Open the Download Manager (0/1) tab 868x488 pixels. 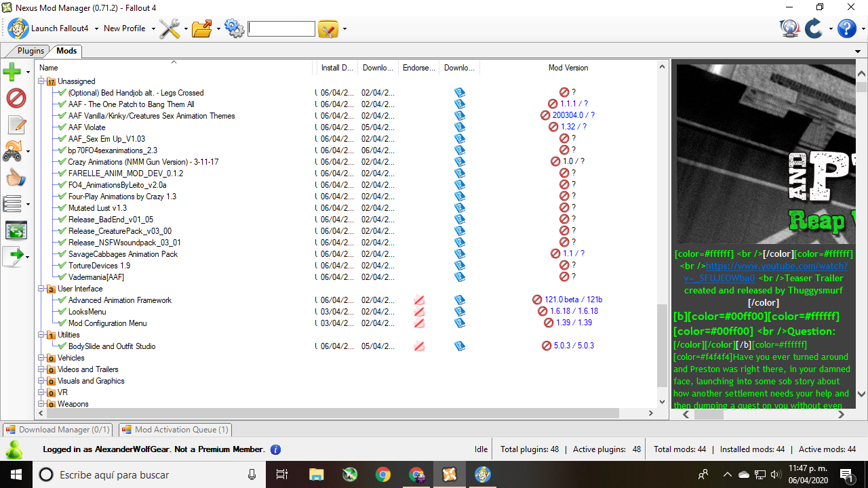click(58, 430)
